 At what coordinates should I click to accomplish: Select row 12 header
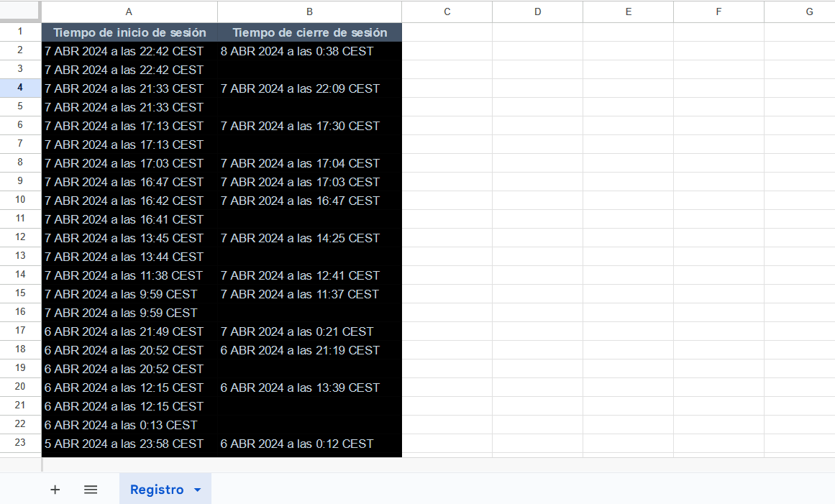tap(20, 237)
